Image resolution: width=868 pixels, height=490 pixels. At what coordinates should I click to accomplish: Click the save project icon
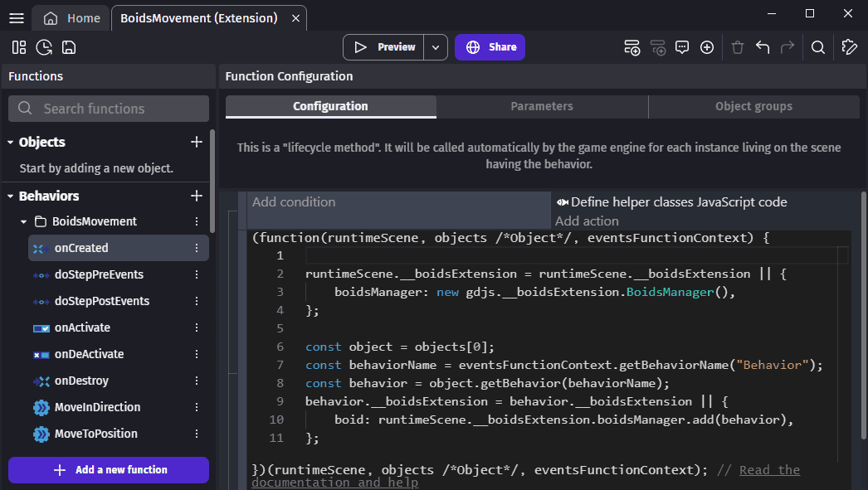tap(69, 47)
